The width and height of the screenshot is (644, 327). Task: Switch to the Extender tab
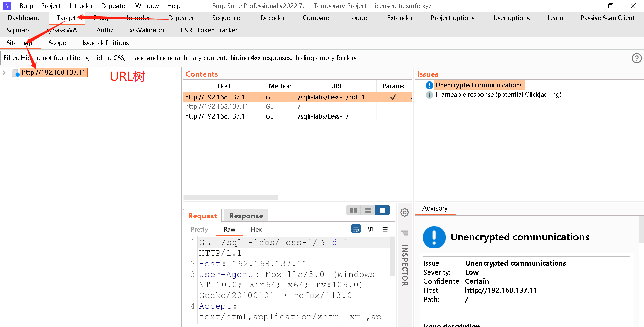[400, 18]
